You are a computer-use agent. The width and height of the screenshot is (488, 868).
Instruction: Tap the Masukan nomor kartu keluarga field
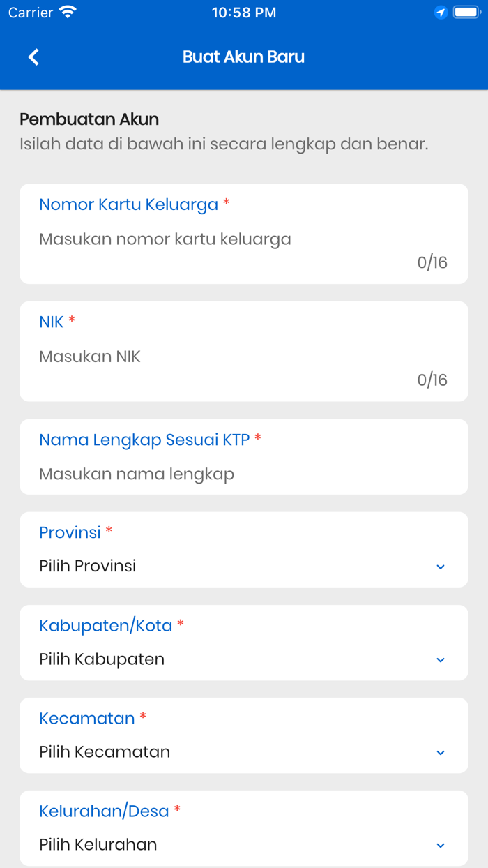(x=165, y=239)
